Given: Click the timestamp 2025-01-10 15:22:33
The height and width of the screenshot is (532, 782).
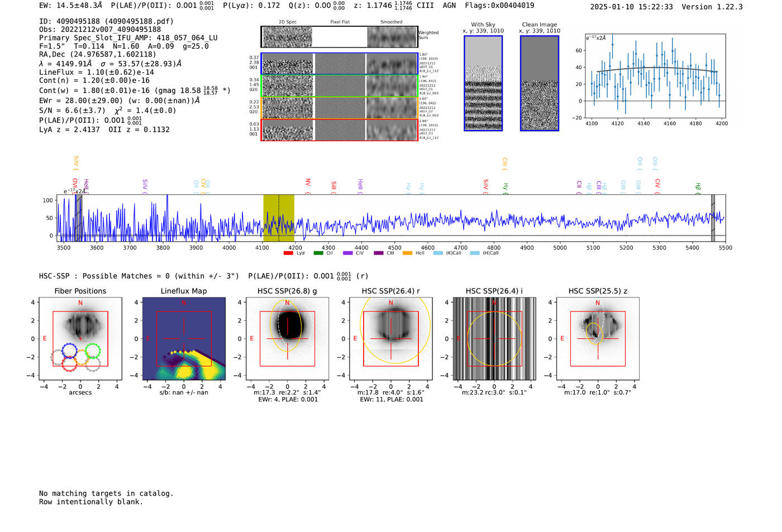Looking at the screenshot, I should [x=631, y=7].
